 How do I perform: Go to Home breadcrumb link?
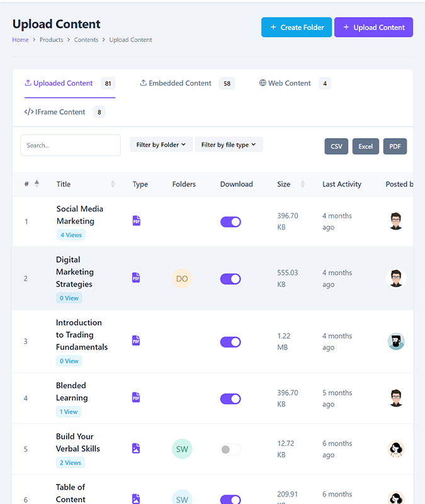20,40
